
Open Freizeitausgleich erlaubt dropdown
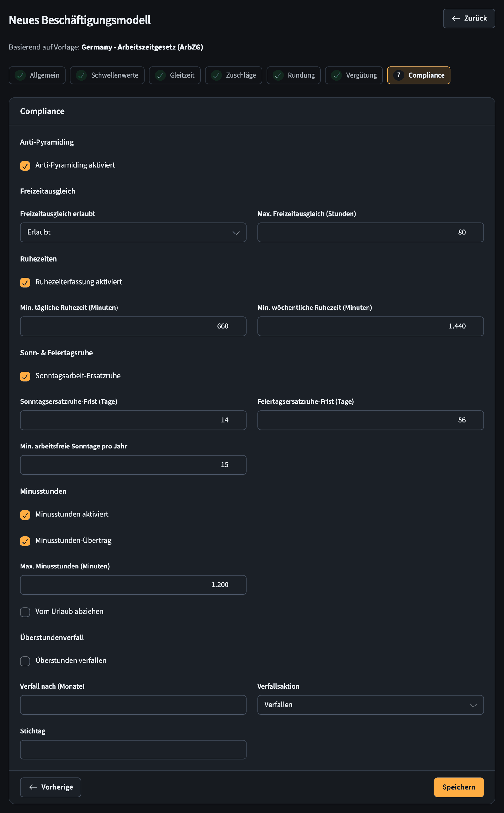pos(133,233)
